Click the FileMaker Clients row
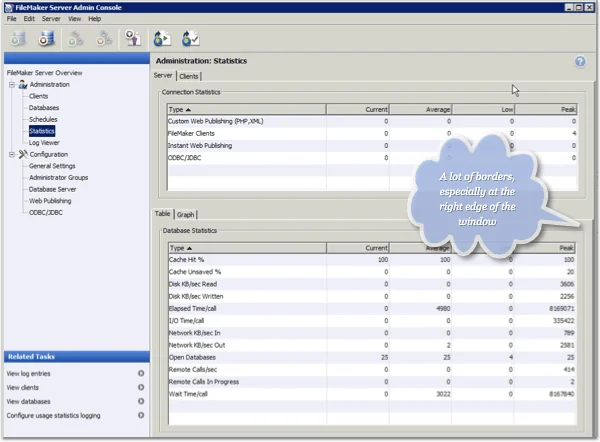Image resolution: width=600 pixels, height=442 pixels. click(372, 134)
